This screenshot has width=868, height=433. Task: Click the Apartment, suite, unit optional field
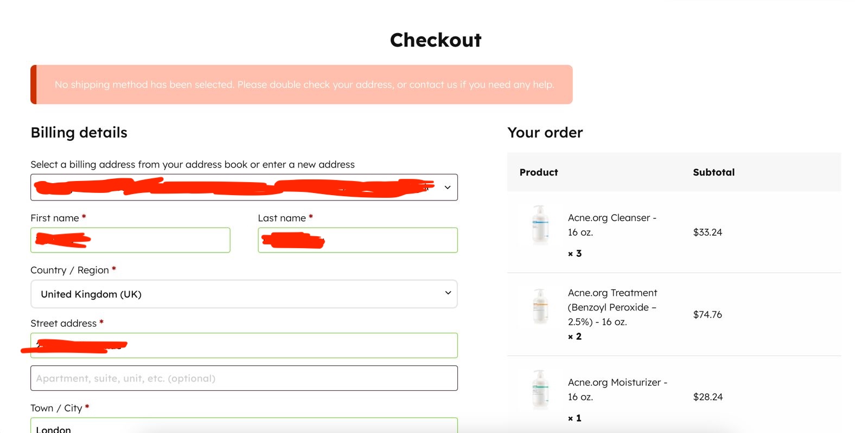[x=244, y=378]
